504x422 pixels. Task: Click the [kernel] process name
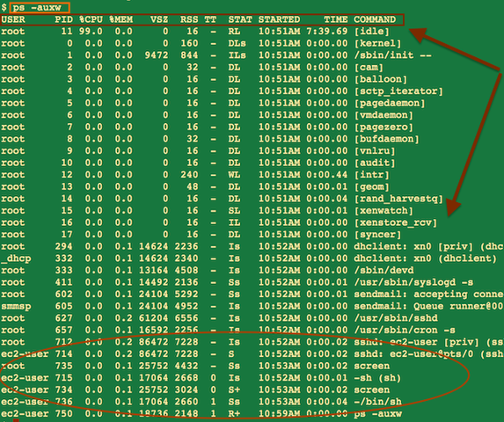click(377, 43)
